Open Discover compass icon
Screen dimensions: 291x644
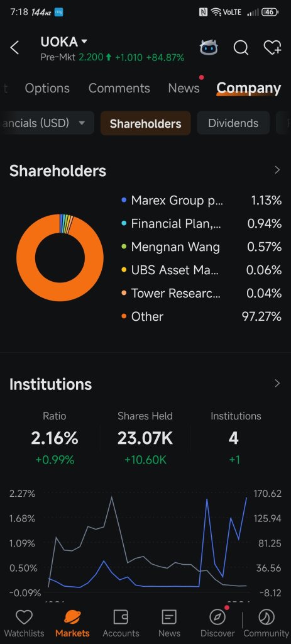coord(217,623)
